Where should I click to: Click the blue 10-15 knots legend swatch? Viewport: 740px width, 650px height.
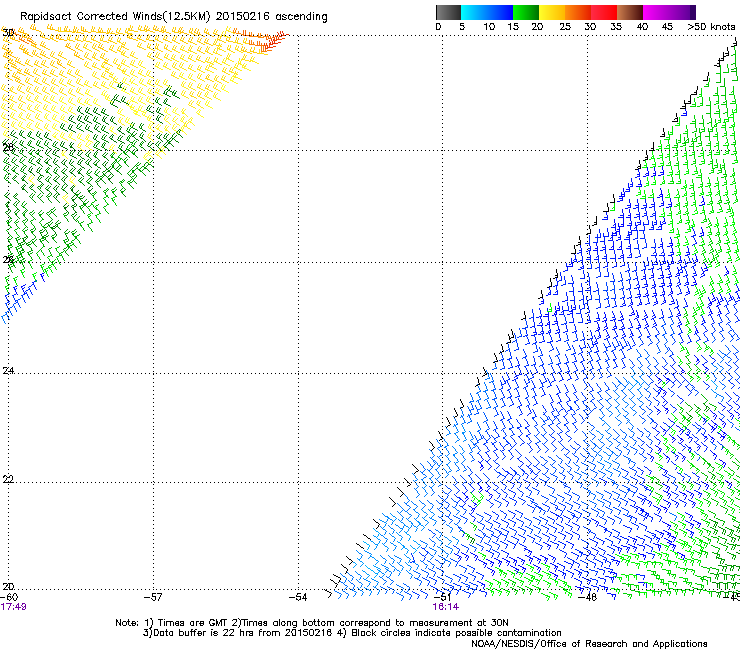(500, 12)
